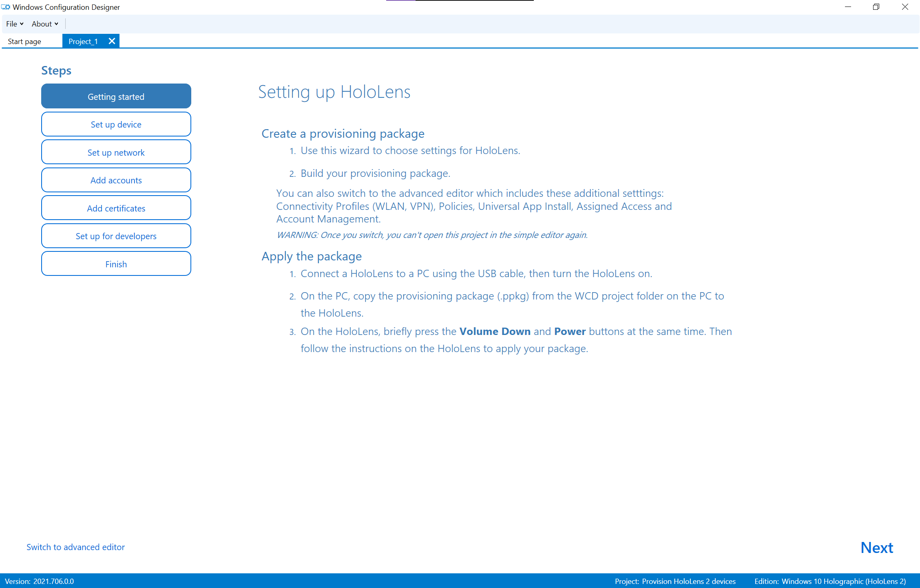Select the Set up for developers step
The image size is (920, 588).
[116, 236]
